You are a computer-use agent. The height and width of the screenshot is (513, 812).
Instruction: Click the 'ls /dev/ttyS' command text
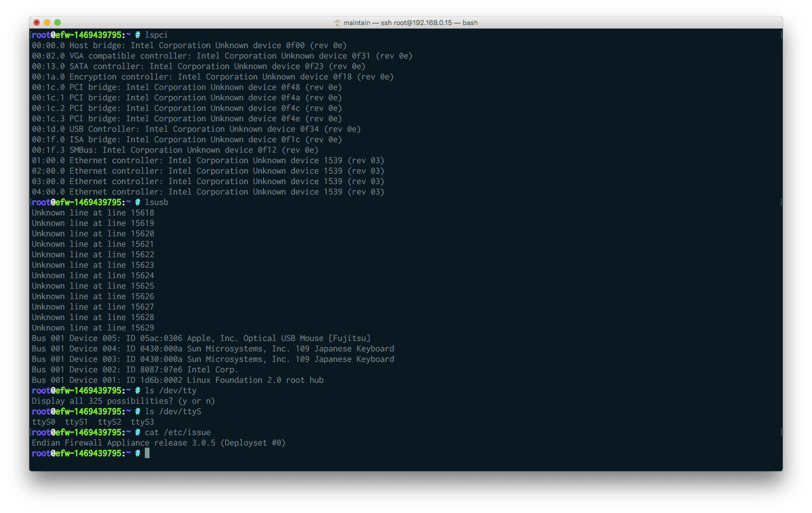(173, 412)
